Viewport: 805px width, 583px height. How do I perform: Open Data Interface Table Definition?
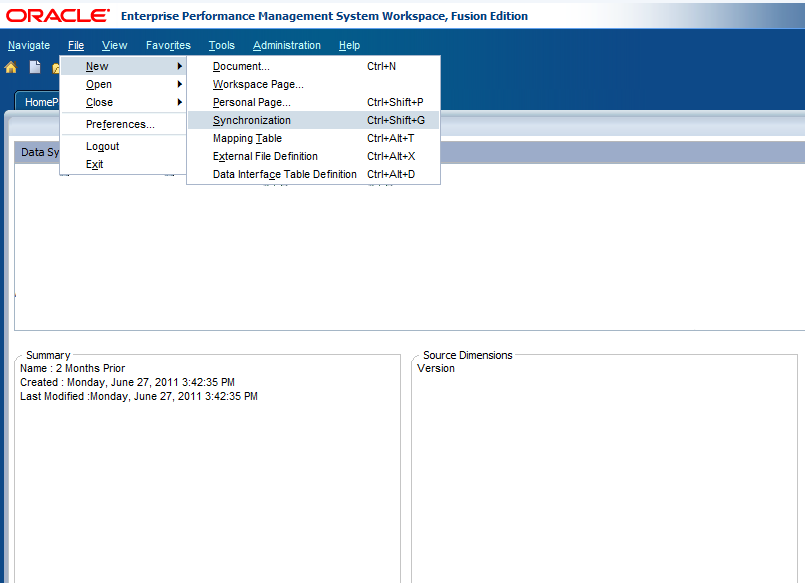click(x=284, y=174)
